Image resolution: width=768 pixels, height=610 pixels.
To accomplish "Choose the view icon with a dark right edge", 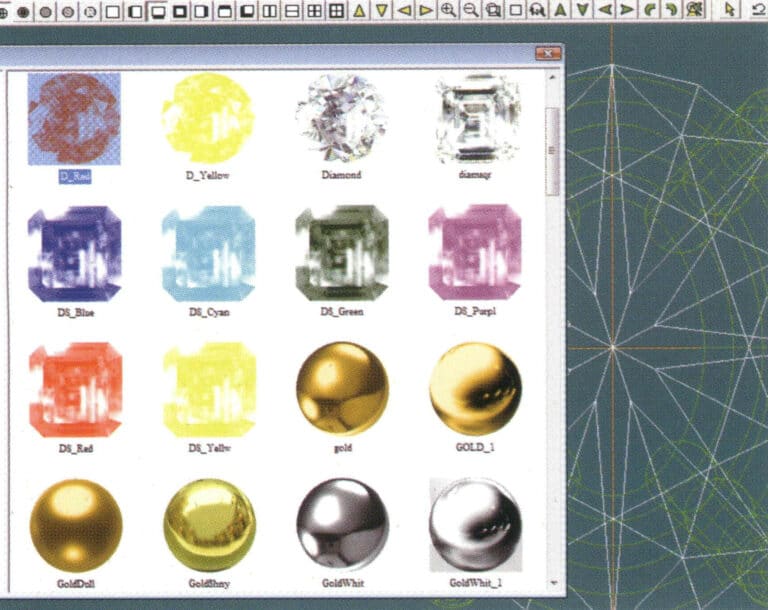I will point(202,12).
